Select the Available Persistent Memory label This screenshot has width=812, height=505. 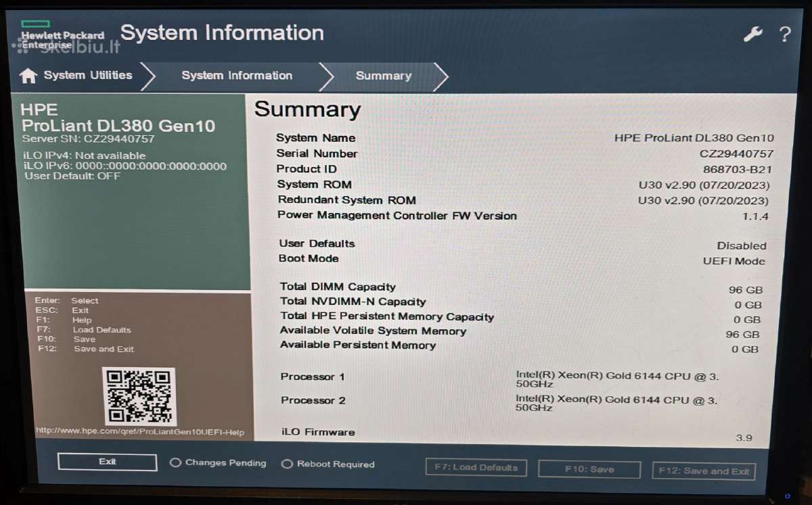[x=358, y=345]
